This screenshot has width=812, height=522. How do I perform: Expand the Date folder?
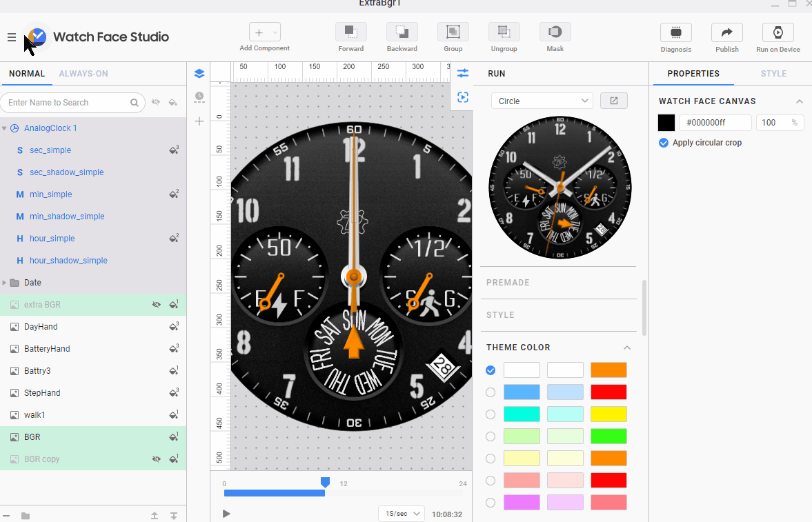[5, 283]
